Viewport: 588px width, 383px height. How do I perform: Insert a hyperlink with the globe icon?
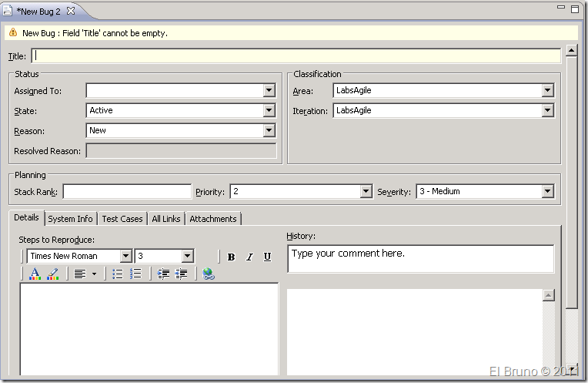tap(209, 274)
